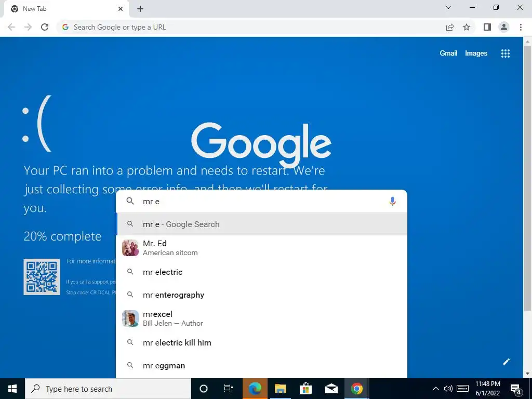Open the Gmail link

[448, 54]
